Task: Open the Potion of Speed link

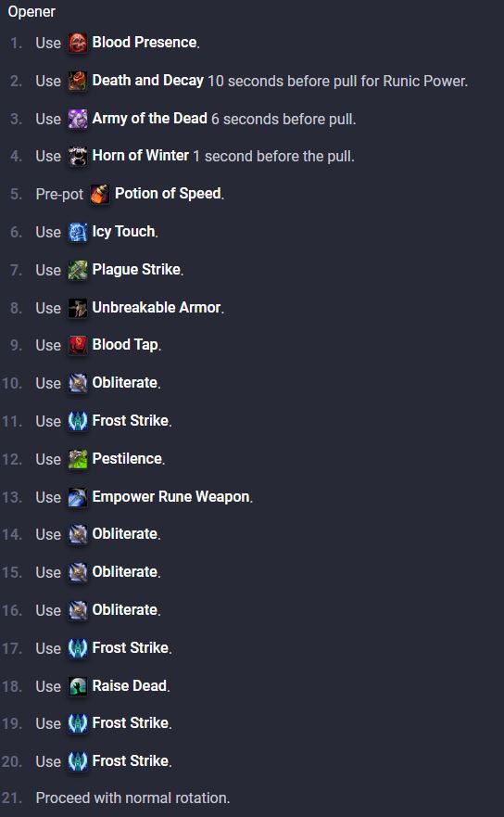Action: click(x=168, y=193)
